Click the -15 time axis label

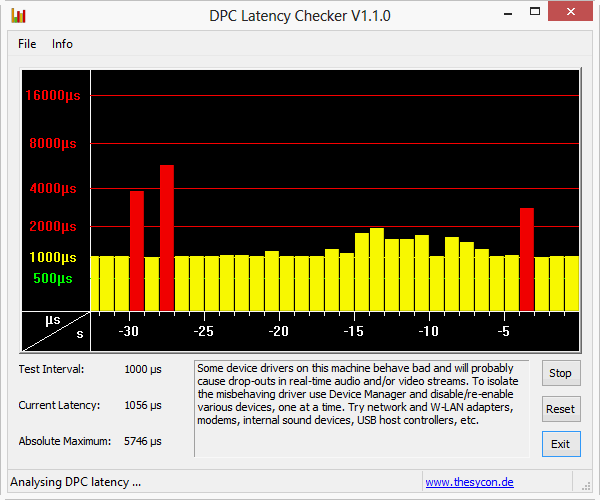click(354, 331)
